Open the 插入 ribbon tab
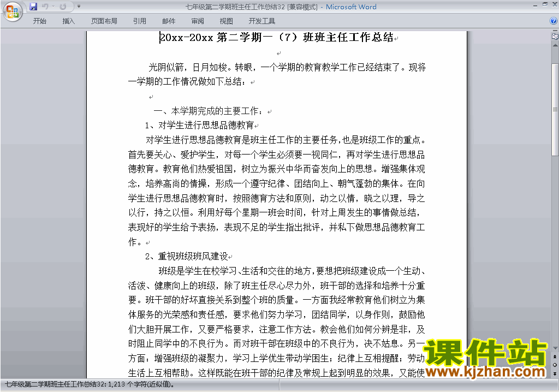 [x=68, y=21]
